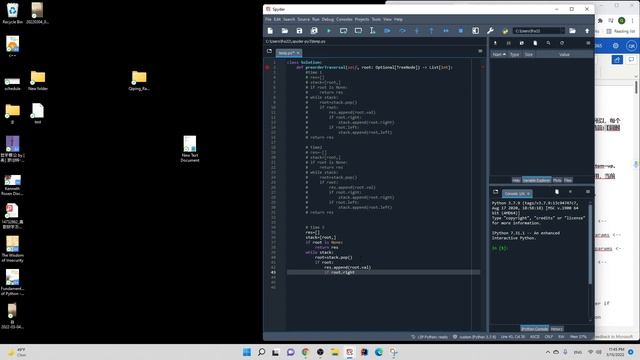Run the file with the green play icon

click(329, 31)
